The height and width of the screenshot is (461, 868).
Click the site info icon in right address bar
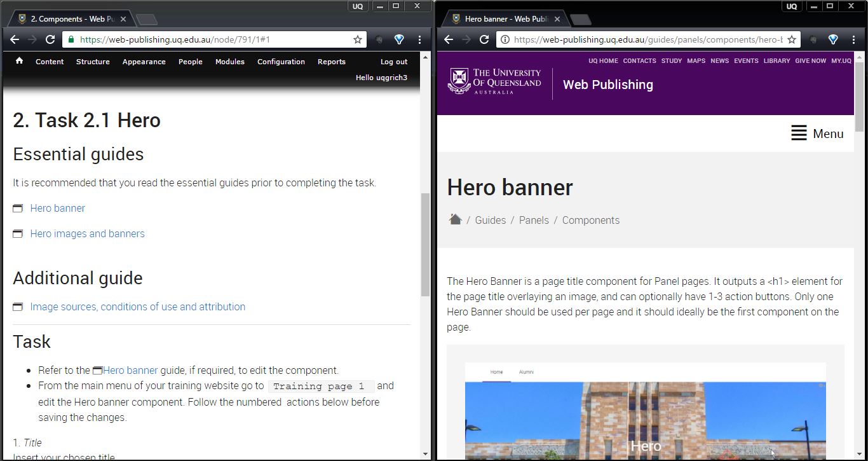pos(505,39)
